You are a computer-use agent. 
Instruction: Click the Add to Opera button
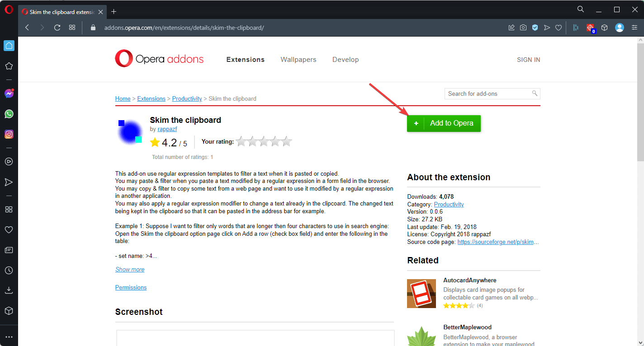tap(444, 123)
